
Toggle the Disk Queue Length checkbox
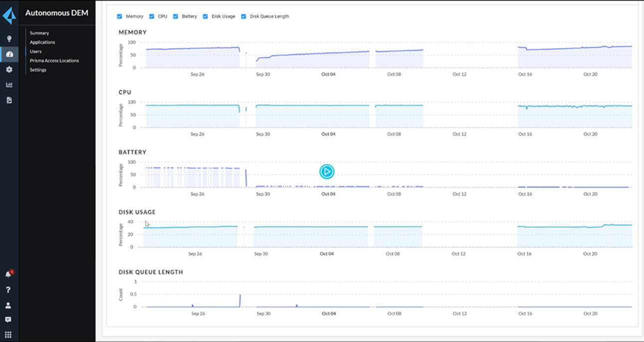point(244,16)
